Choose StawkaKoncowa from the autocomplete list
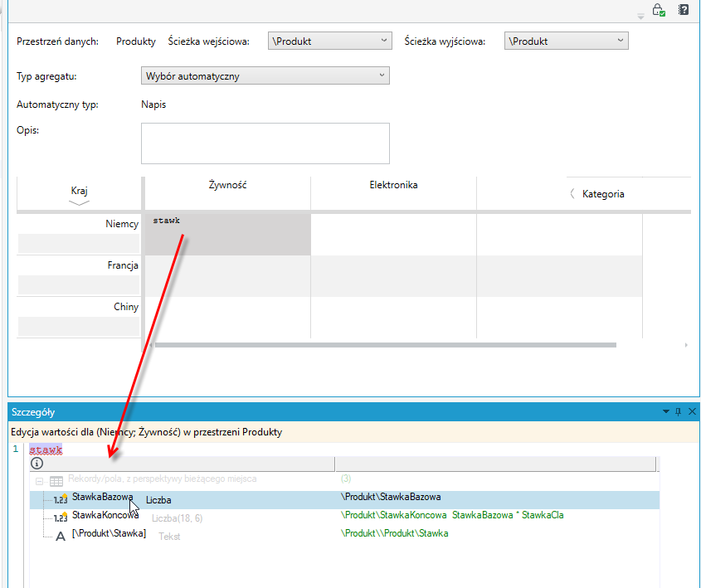The image size is (701, 588). 344,518
